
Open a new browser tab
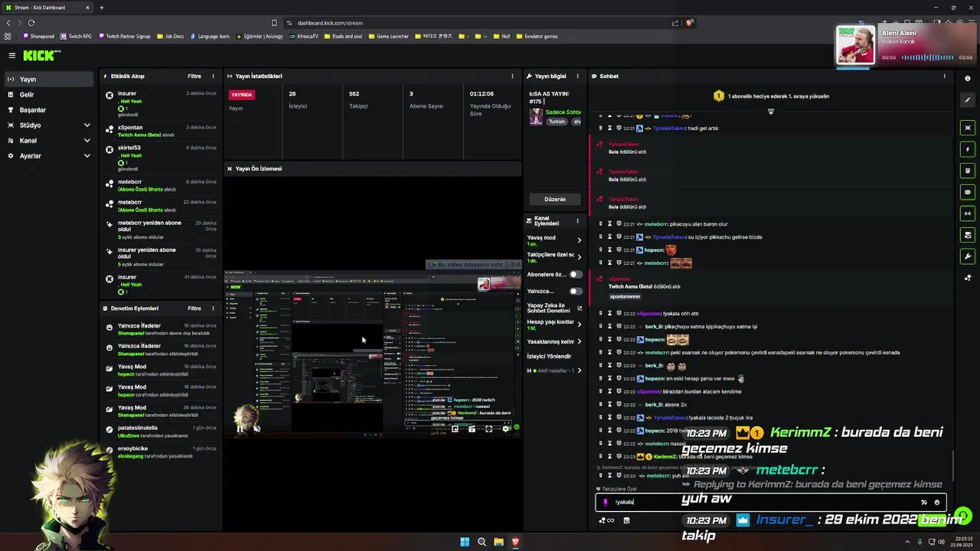click(x=101, y=8)
